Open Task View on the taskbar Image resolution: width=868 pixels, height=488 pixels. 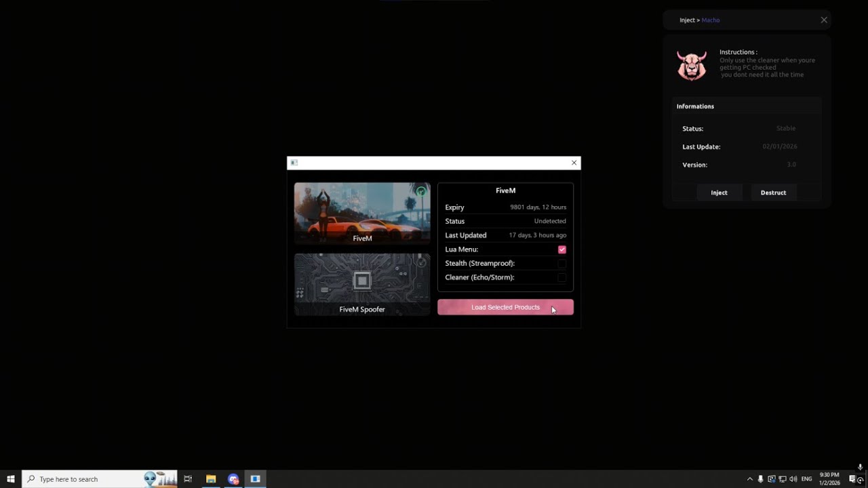[x=188, y=479]
